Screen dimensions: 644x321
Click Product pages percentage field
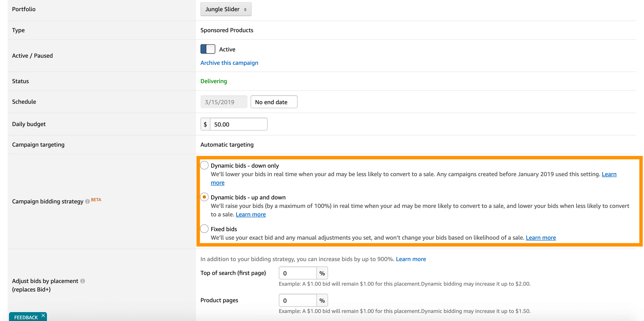point(298,300)
